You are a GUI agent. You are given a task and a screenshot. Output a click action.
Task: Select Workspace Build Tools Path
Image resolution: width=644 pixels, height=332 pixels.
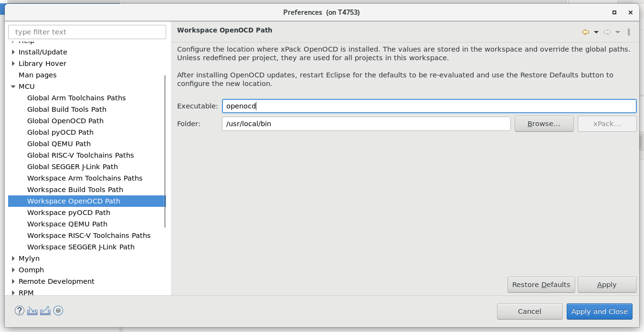pos(75,190)
